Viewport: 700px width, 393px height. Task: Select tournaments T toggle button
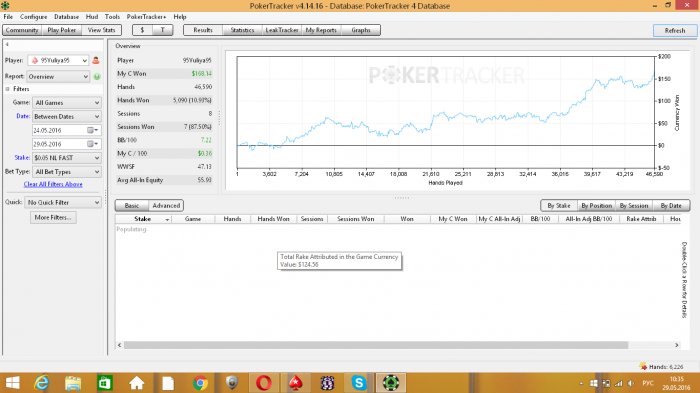coord(162,30)
